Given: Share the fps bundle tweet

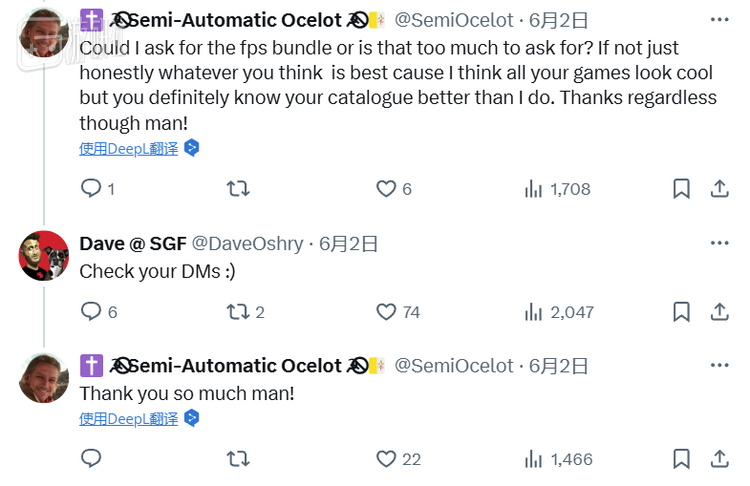Looking at the screenshot, I should pyautogui.click(x=719, y=188).
